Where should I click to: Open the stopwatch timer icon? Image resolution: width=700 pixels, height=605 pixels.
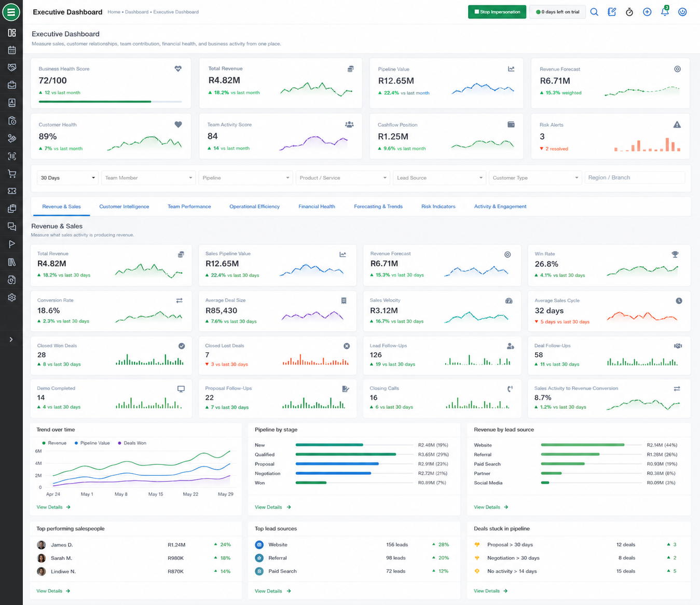tap(629, 12)
